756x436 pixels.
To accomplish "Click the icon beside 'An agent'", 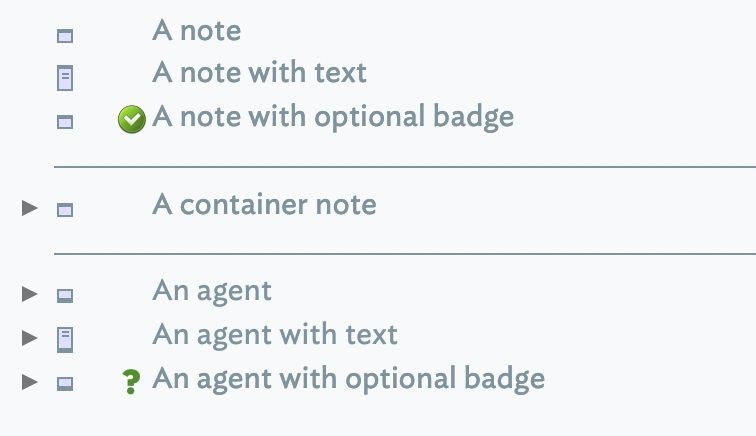I will click(65, 295).
